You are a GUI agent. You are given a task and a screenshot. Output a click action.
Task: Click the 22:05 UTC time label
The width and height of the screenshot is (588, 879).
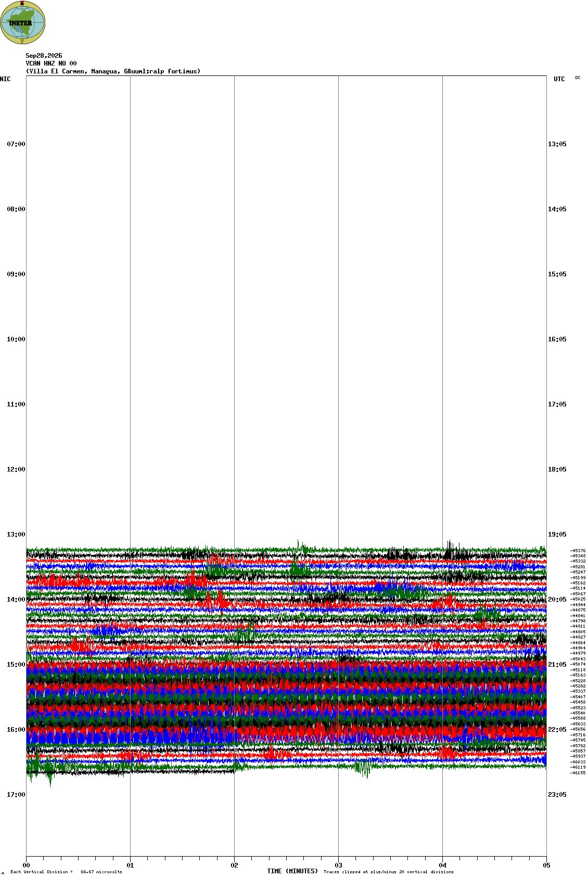pos(557,730)
